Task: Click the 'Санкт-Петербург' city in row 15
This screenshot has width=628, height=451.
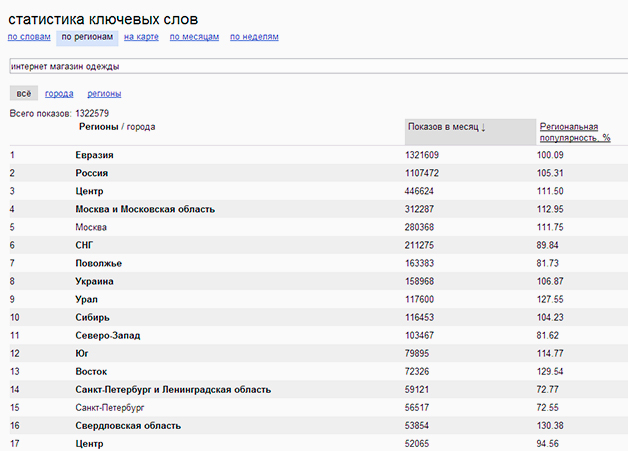Action: pyautogui.click(x=110, y=408)
